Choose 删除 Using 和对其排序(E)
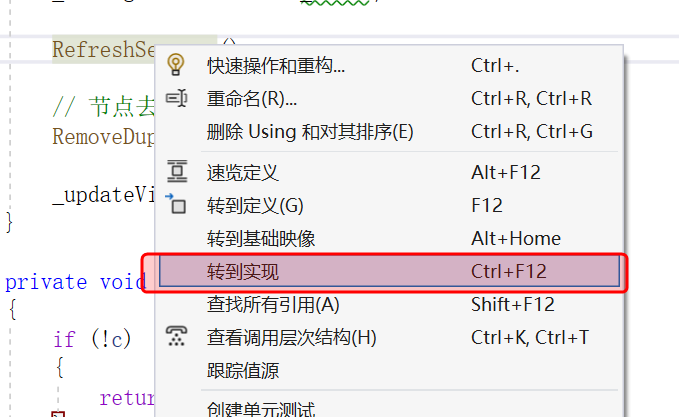Image resolution: width=679 pixels, height=417 pixels. click(389, 132)
